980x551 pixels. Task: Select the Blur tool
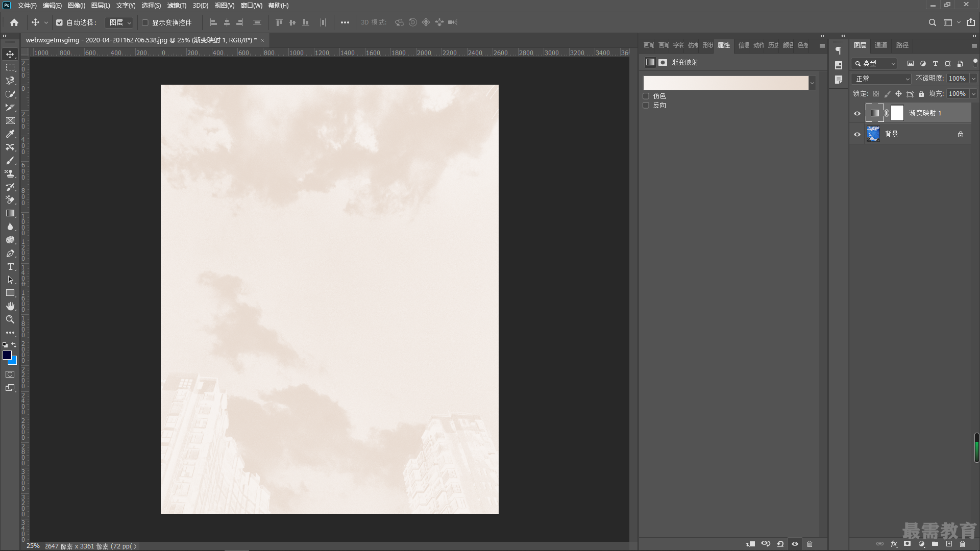pyautogui.click(x=10, y=227)
